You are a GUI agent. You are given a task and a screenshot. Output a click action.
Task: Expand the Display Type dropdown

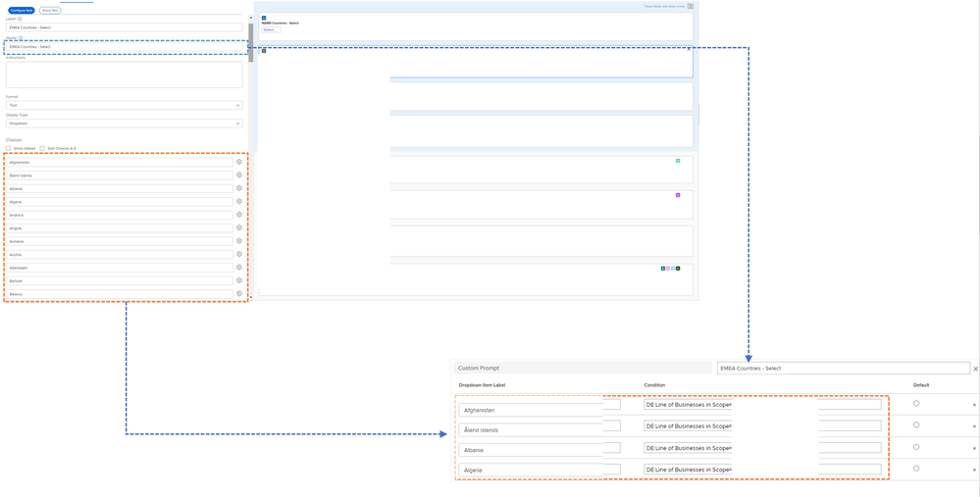[124, 124]
